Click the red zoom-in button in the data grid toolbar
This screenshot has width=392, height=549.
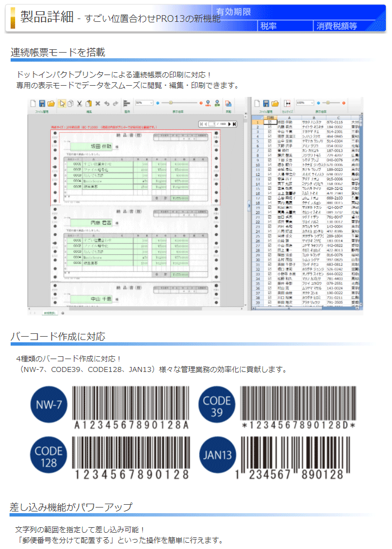344,103
